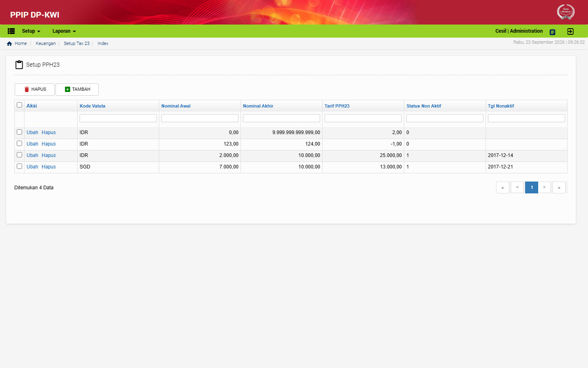This screenshot has height=368, width=588.
Task: Focus the Nominal Awal filter field
Action: point(200,118)
